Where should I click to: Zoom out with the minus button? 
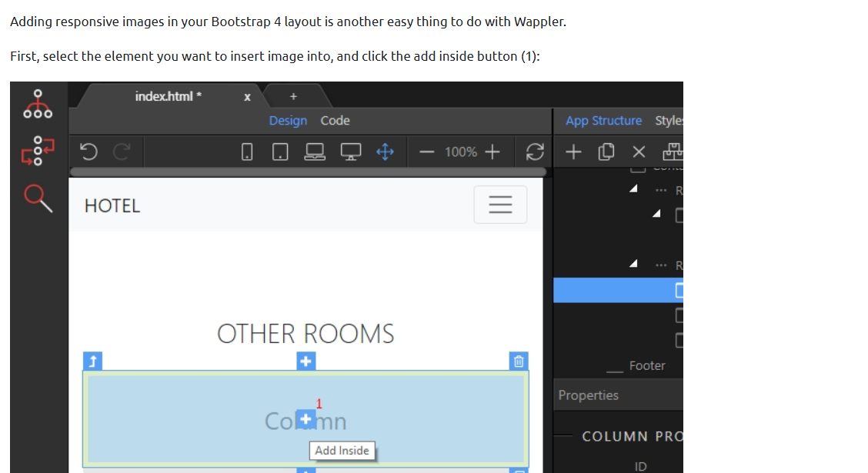click(x=427, y=152)
